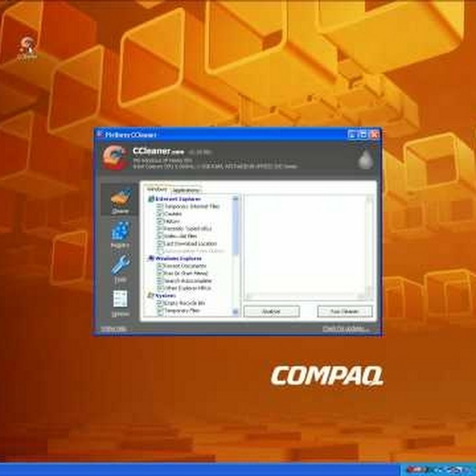Select the Windows Explorer group label
This screenshot has height=476, width=476.
coord(178,259)
